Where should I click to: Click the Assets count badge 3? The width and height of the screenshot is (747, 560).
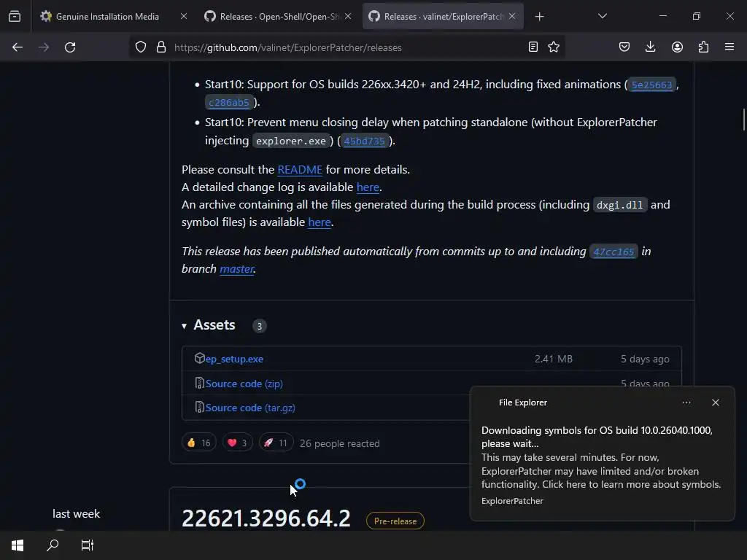259,326
